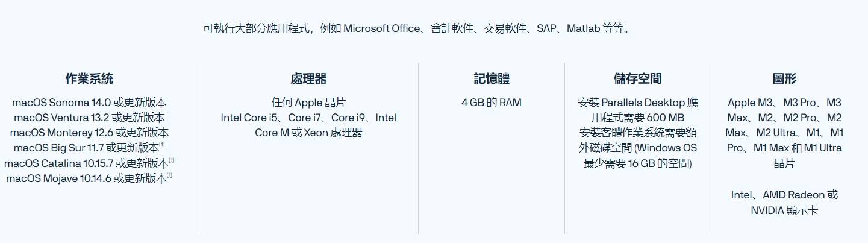This screenshot has width=868, height=243.
Task: Click the 4 GB 的 RAM text
Action: click(492, 103)
